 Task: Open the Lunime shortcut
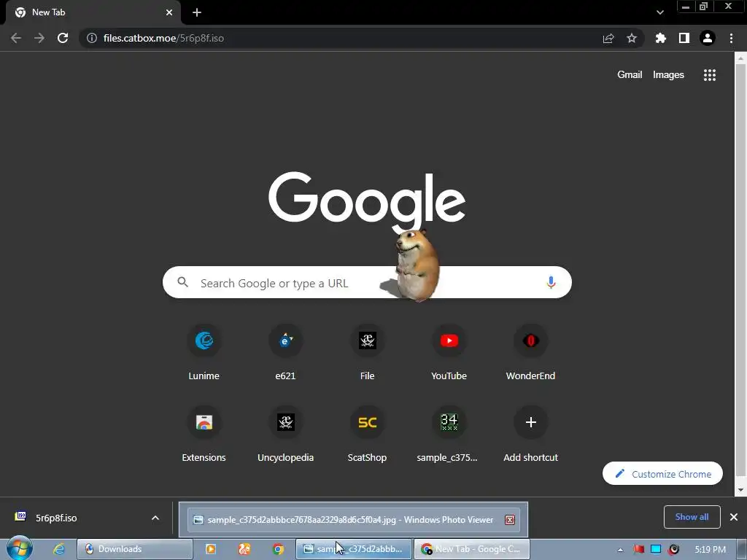(204, 352)
